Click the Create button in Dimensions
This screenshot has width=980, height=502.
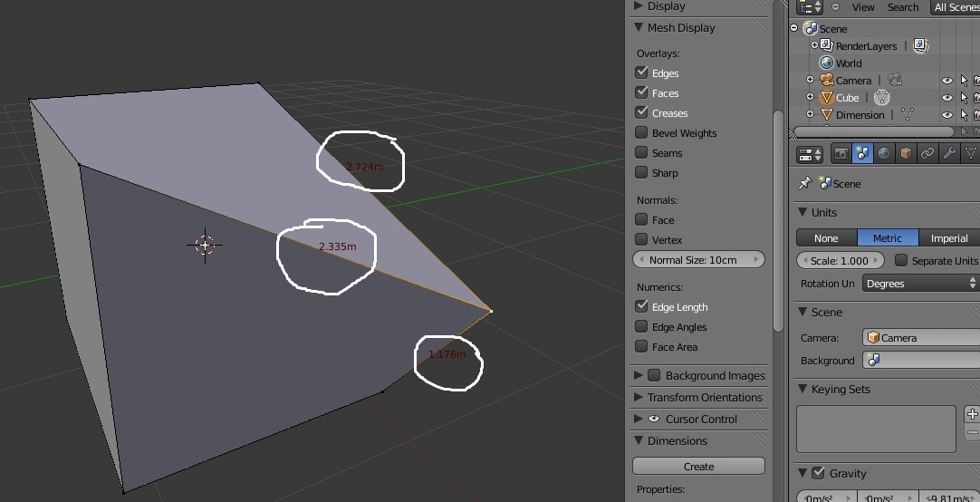[x=698, y=467]
